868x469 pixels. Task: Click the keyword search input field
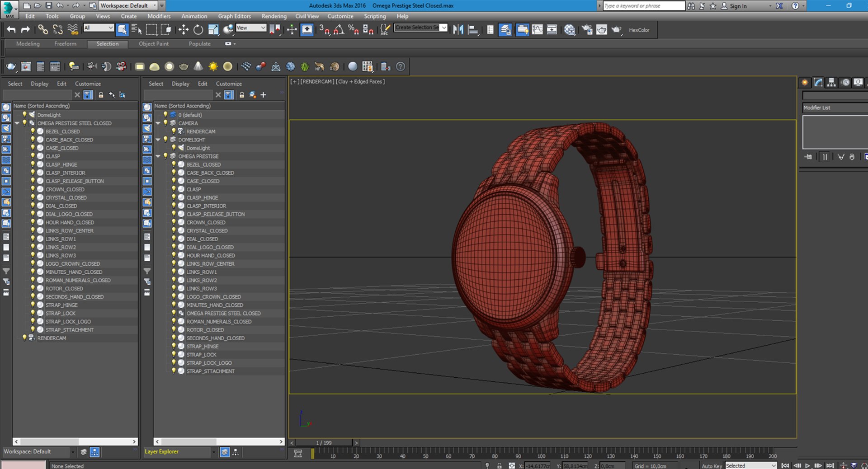click(x=644, y=6)
